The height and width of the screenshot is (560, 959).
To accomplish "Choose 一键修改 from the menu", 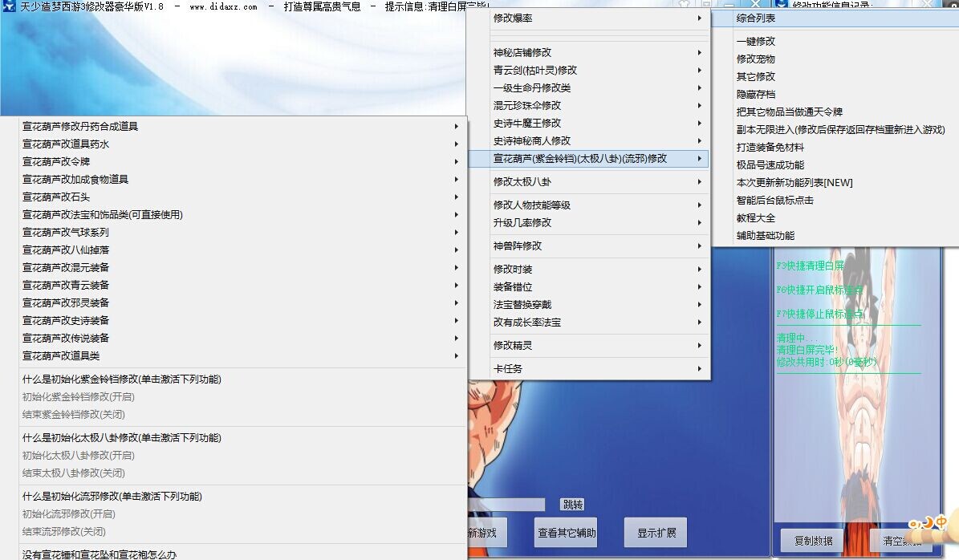I will [755, 41].
